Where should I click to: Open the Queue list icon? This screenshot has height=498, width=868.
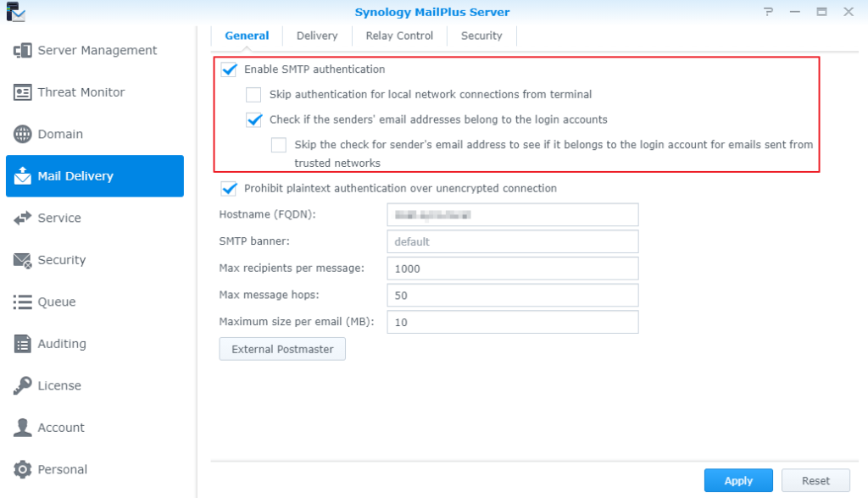pos(23,302)
